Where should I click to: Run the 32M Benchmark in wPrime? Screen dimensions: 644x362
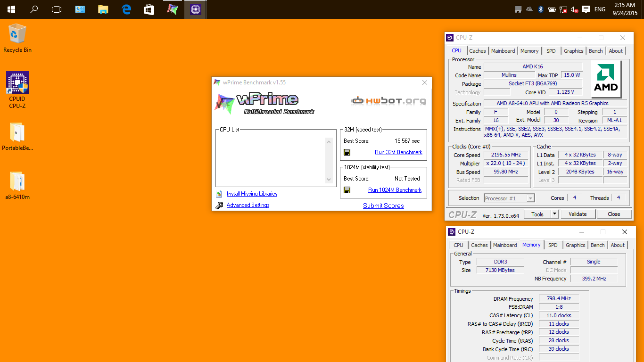click(398, 152)
